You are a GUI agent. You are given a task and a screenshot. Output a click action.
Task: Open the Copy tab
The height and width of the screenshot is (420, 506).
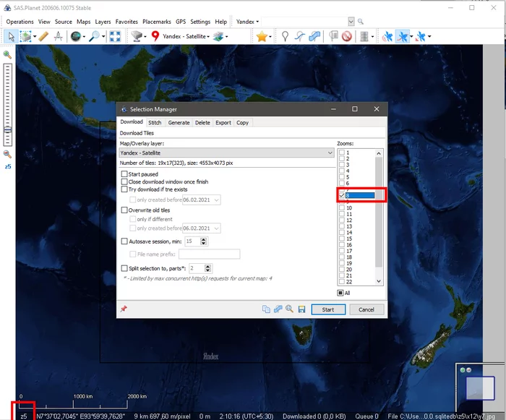(x=242, y=123)
